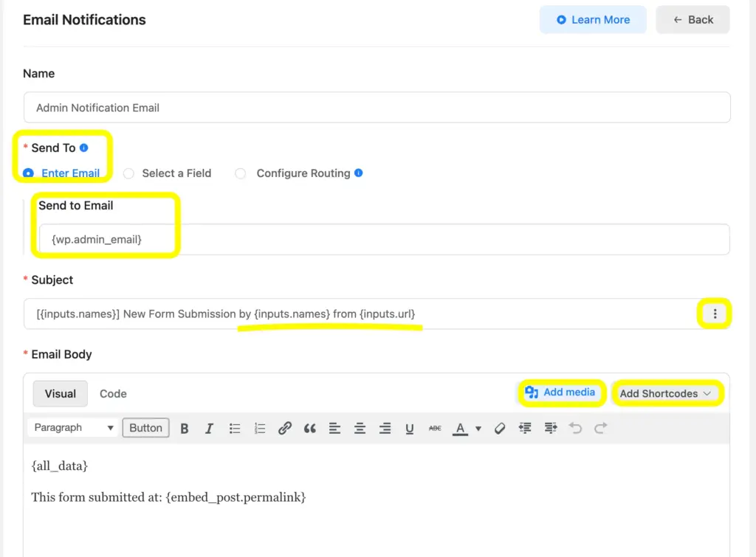Choose the Select a Field option

(129, 173)
